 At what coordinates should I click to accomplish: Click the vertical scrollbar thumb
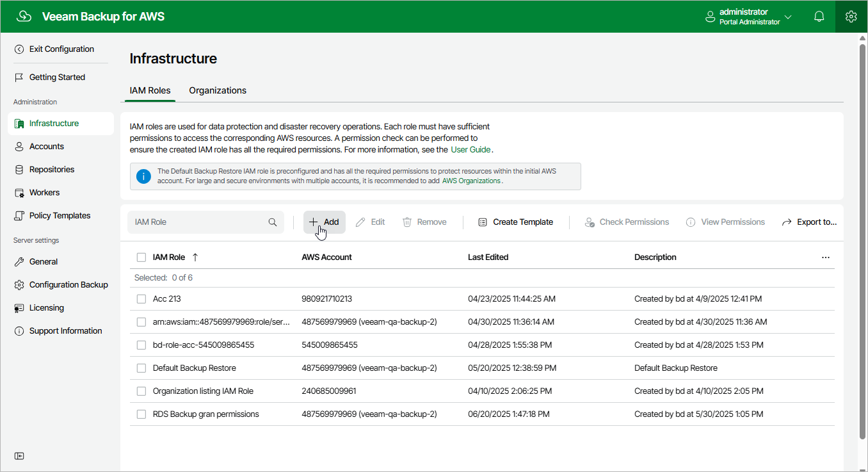click(862, 242)
